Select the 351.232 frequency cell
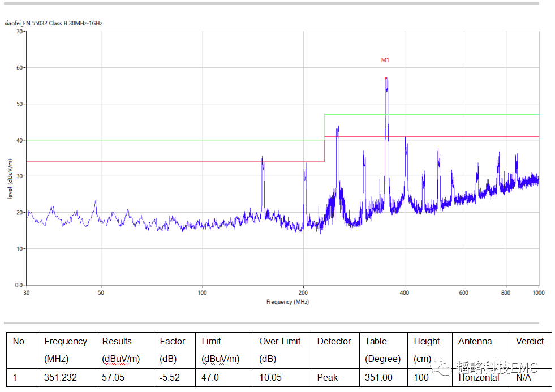The height and width of the screenshot is (392, 555). coord(61,377)
